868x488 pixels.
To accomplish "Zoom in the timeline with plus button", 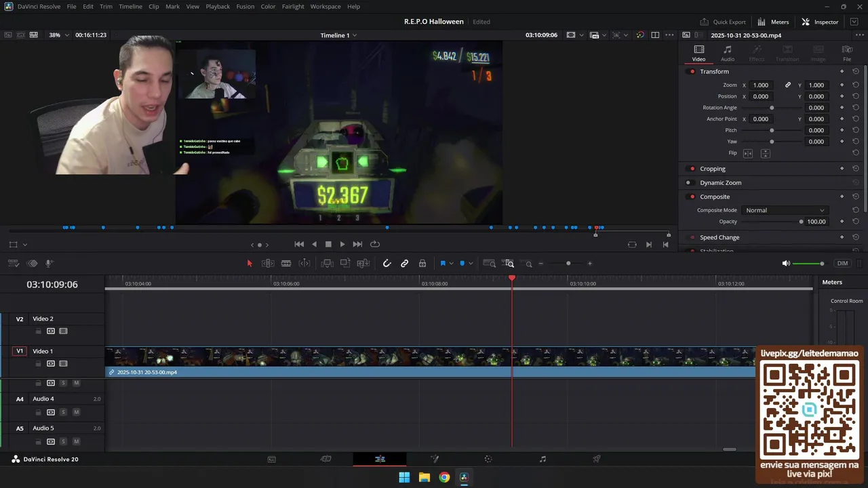I will pyautogui.click(x=589, y=263).
